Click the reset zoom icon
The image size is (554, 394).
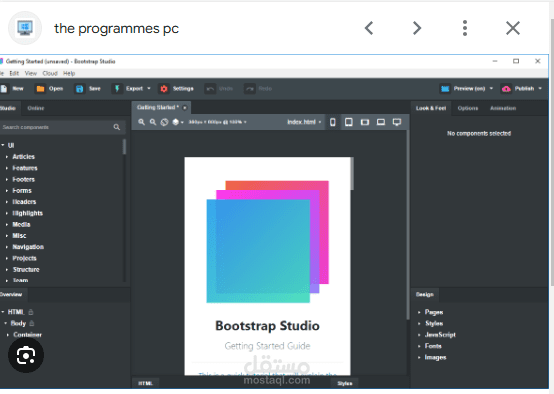164,122
